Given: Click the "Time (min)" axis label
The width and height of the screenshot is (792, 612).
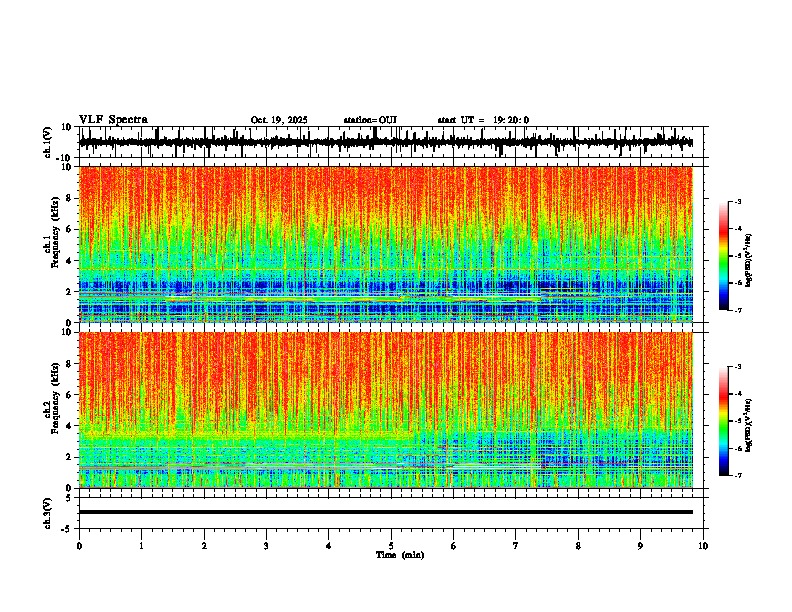Looking at the screenshot, I should click(400, 555).
